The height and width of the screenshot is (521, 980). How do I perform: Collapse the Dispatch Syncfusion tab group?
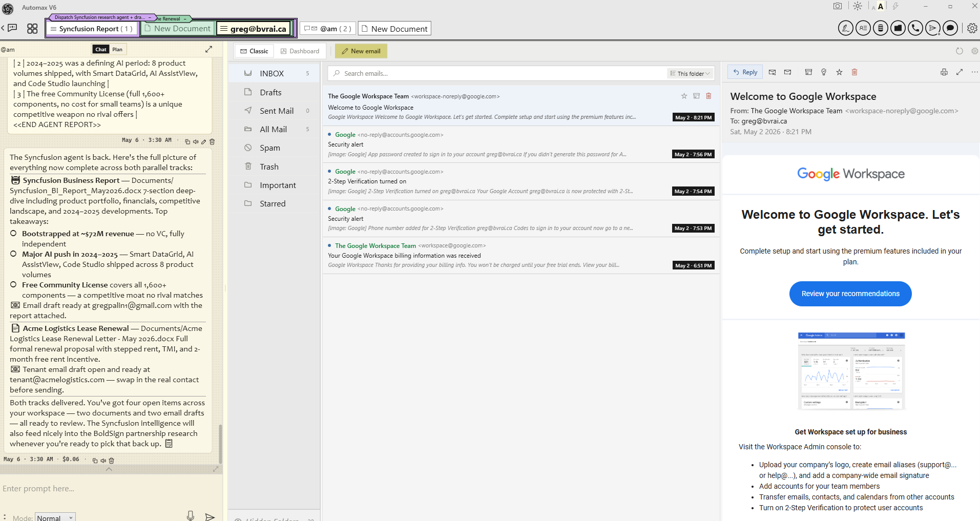click(x=150, y=17)
